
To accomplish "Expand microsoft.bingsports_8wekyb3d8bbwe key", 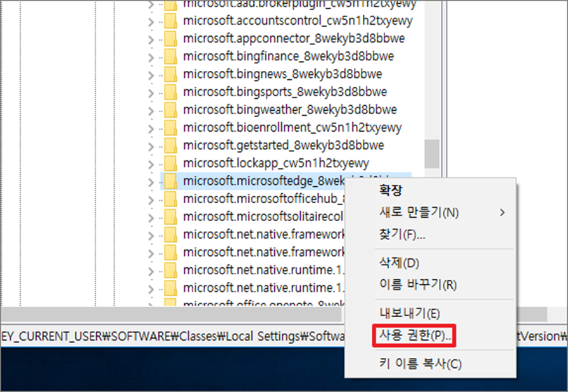I will [151, 93].
